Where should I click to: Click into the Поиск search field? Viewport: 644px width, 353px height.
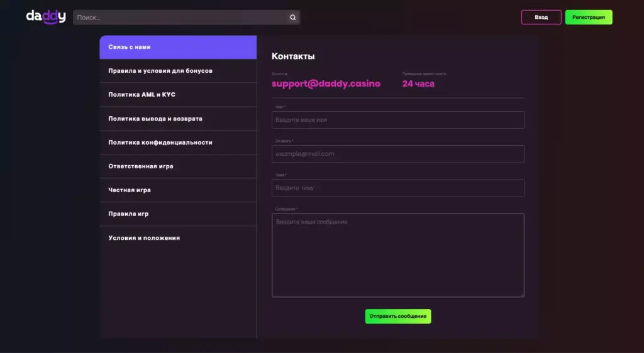tap(179, 18)
